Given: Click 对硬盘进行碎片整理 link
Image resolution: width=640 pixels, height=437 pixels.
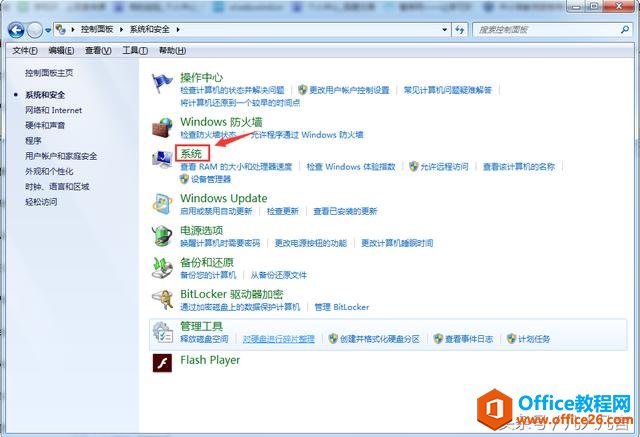Looking at the screenshot, I should coord(279,339).
